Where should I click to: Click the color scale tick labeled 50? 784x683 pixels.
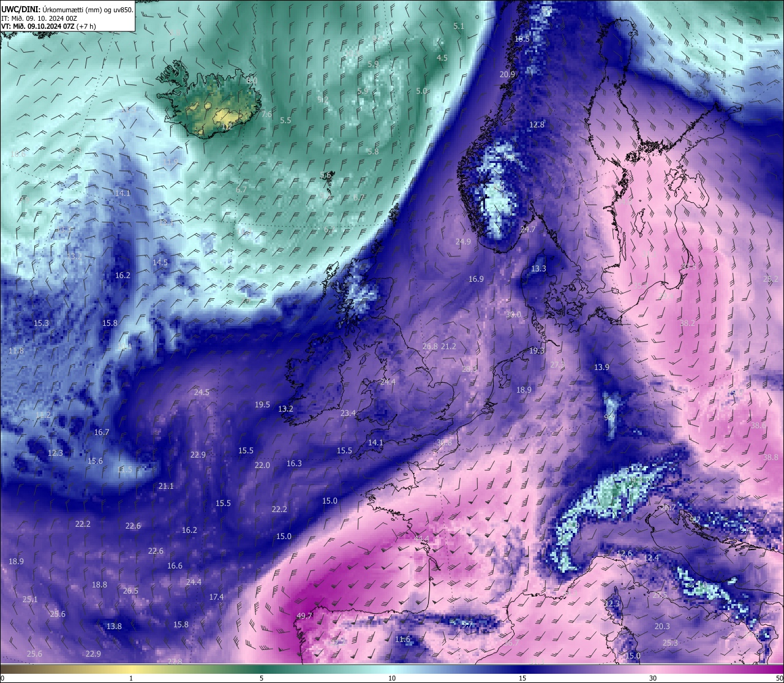coord(778,678)
